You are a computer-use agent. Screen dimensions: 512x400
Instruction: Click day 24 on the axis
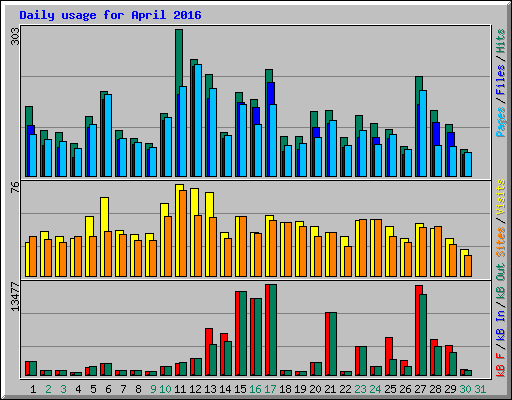tap(375, 389)
